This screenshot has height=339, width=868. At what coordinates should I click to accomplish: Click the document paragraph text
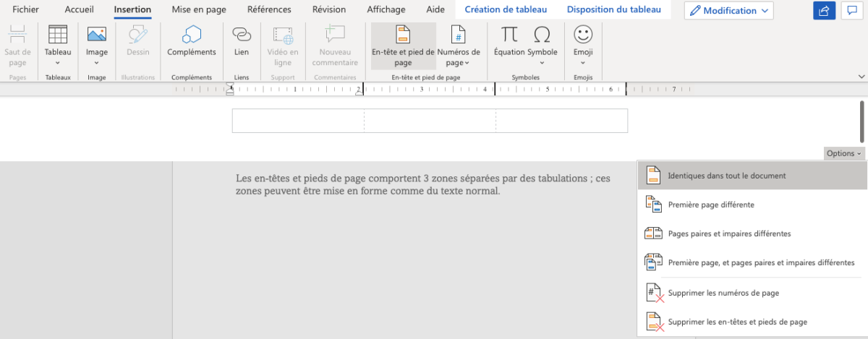click(423, 184)
